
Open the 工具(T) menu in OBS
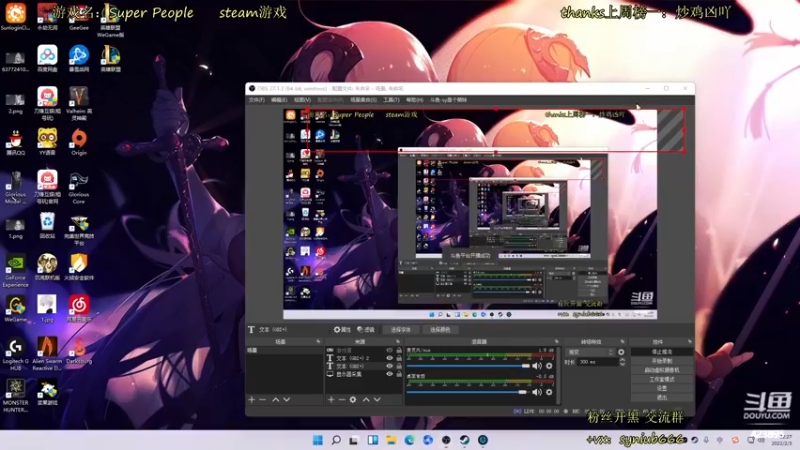point(391,100)
